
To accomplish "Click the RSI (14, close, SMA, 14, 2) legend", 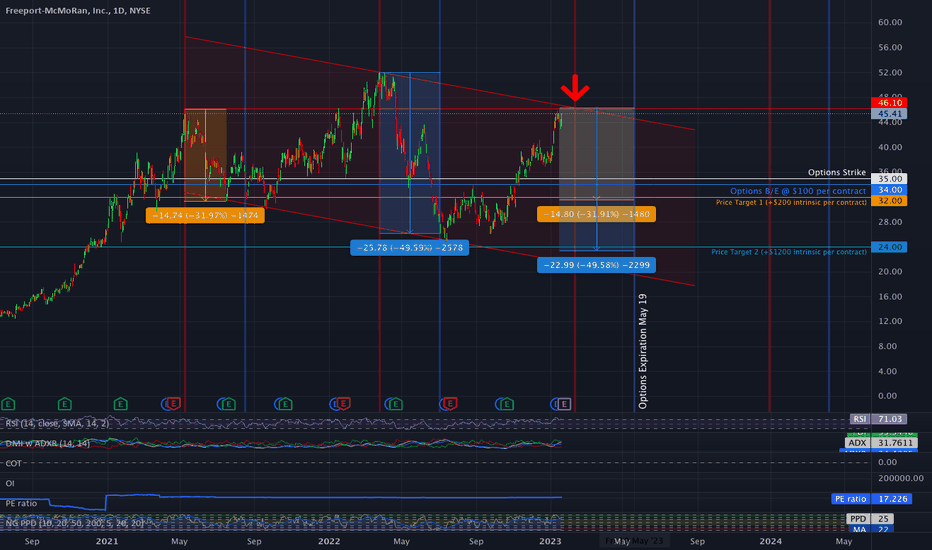I will click(57, 423).
